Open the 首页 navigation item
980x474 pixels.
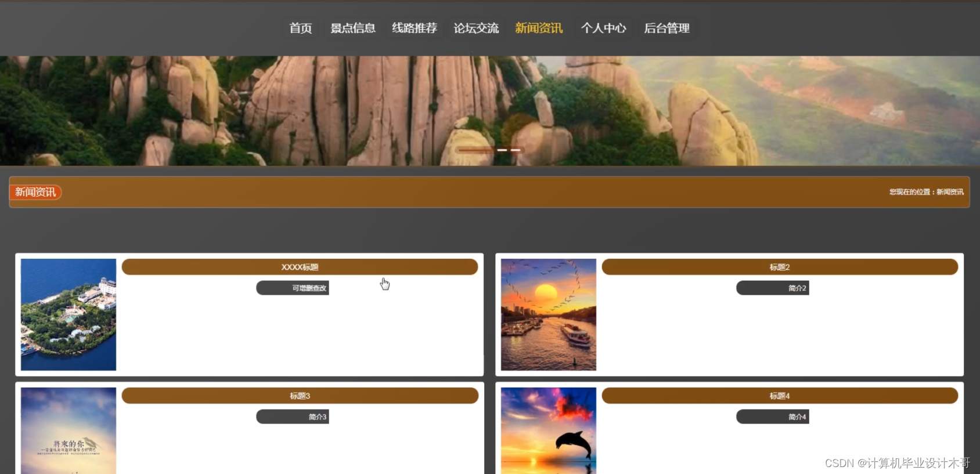coord(301,28)
